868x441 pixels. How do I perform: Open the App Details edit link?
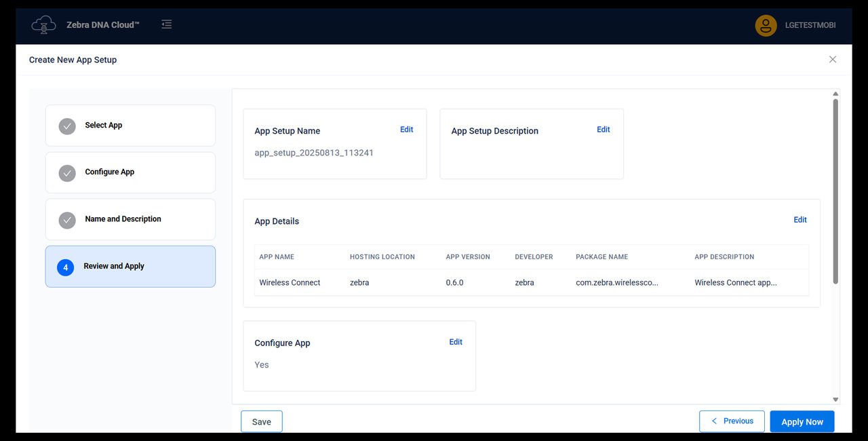pos(800,219)
